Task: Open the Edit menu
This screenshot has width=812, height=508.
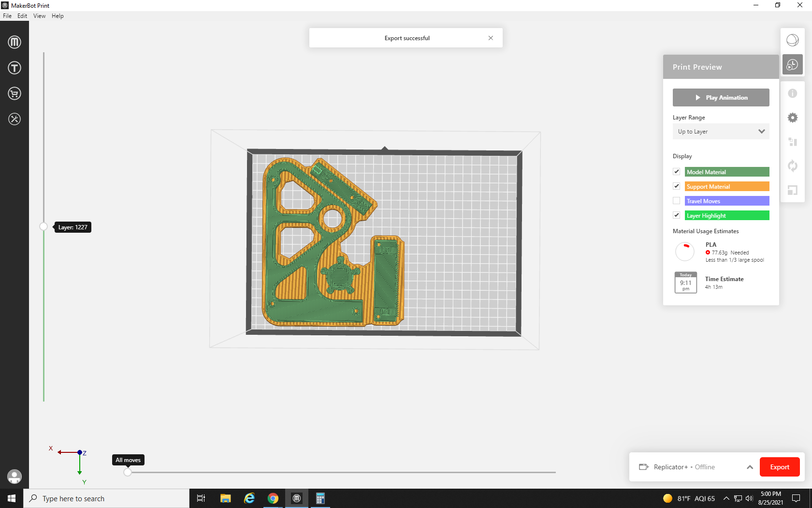Action: [22, 16]
